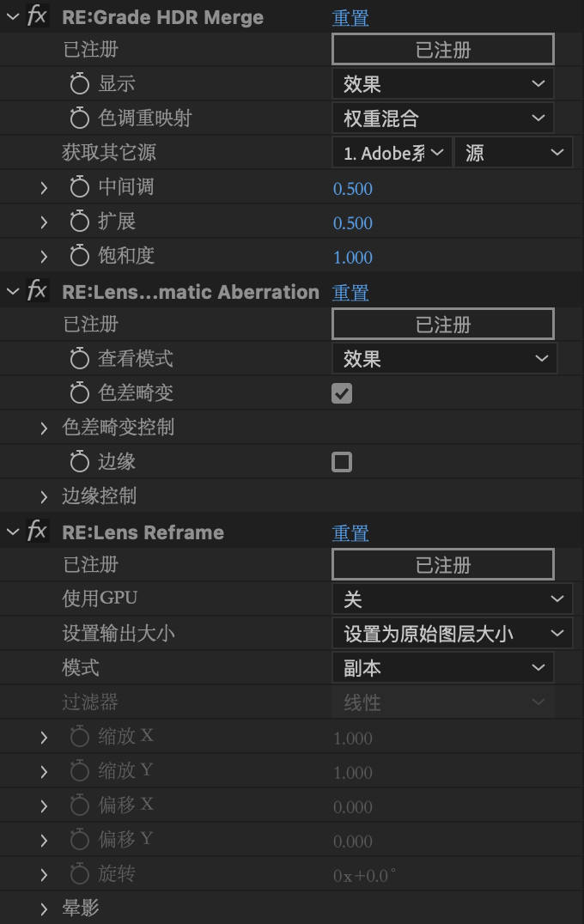Open the 设置输出大小 dropdown
This screenshot has width=584, height=924.
pyautogui.click(x=452, y=634)
